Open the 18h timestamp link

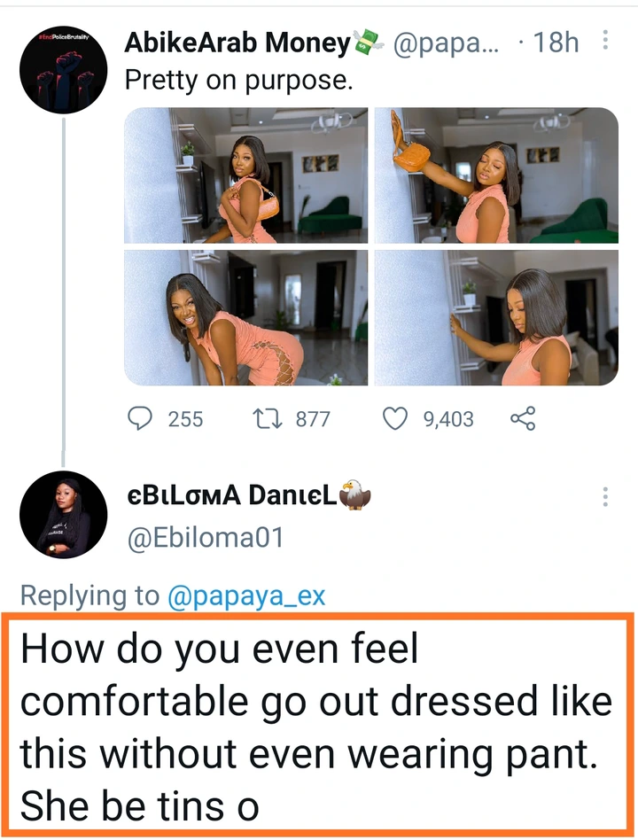555,42
